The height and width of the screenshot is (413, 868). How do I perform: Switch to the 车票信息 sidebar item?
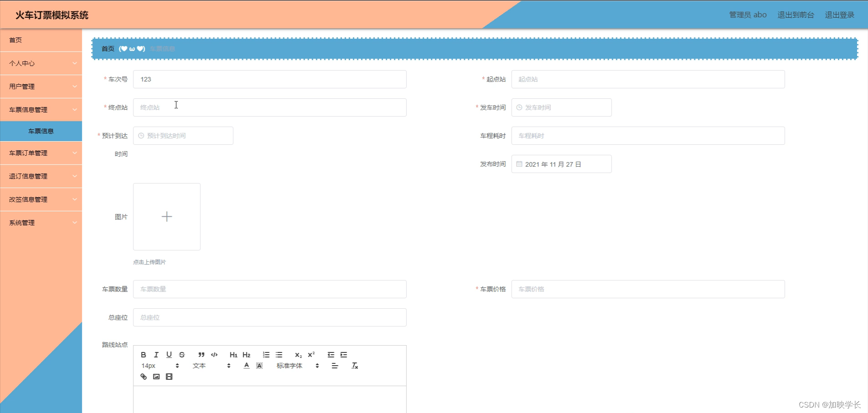(x=41, y=131)
